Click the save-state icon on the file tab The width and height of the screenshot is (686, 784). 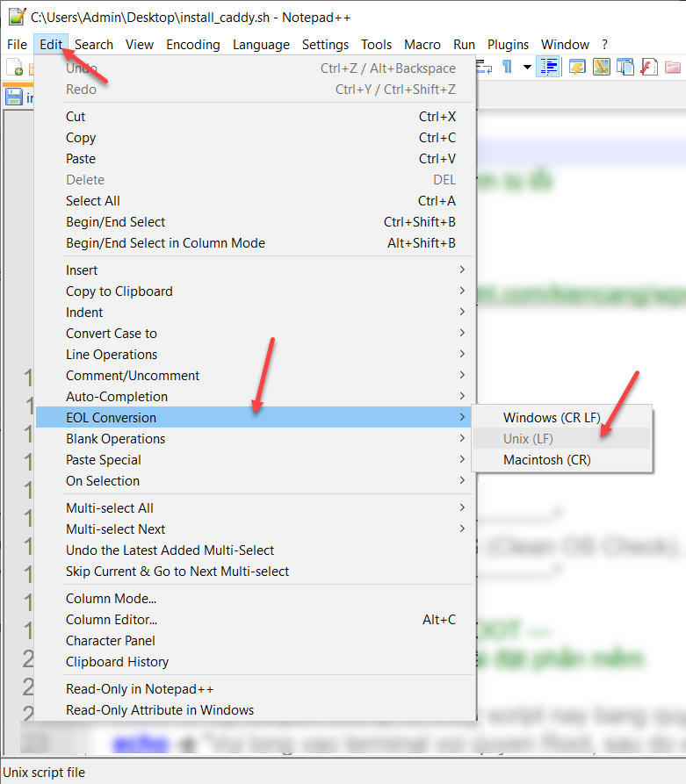(x=14, y=97)
